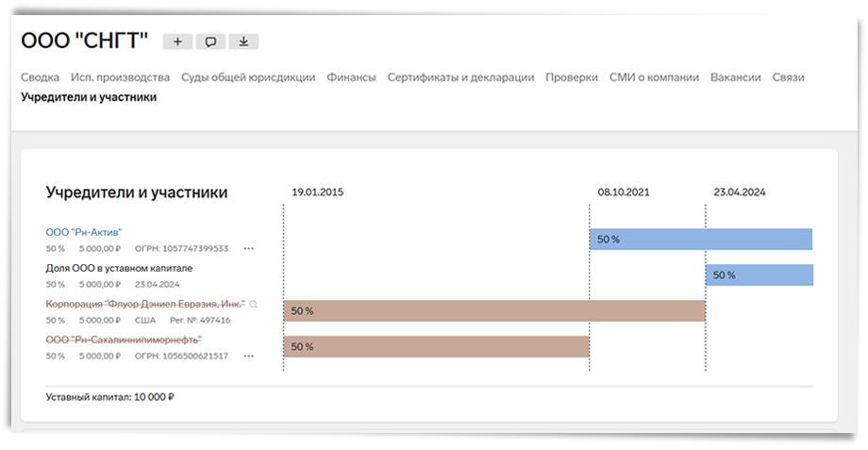This screenshot has height=450, width=868.
Task: Click Рег. №: 497416 text
Action: pos(200,321)
